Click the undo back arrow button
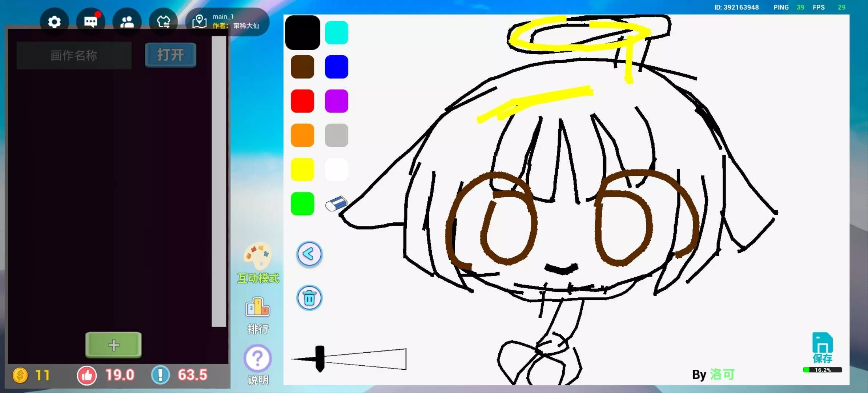This screenshot has width=868, height=393. click(x=309, y=254)
